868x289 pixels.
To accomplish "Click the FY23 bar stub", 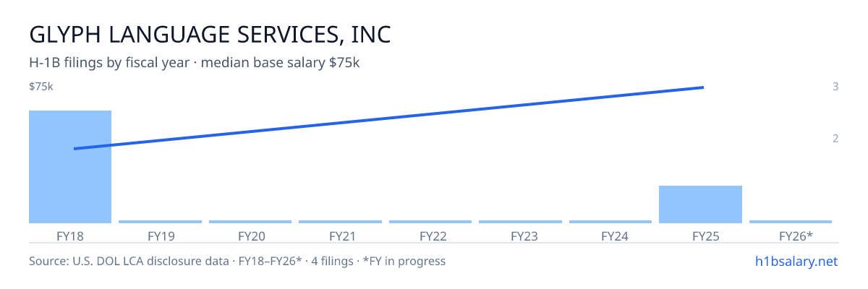I will click(520, 222).
